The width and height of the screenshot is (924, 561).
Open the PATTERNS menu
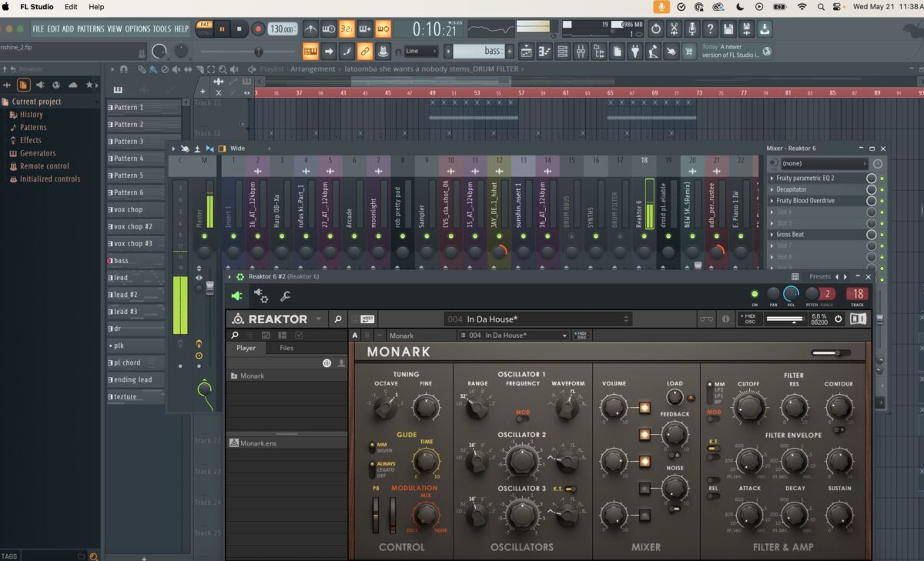click(x=91, y=29)
